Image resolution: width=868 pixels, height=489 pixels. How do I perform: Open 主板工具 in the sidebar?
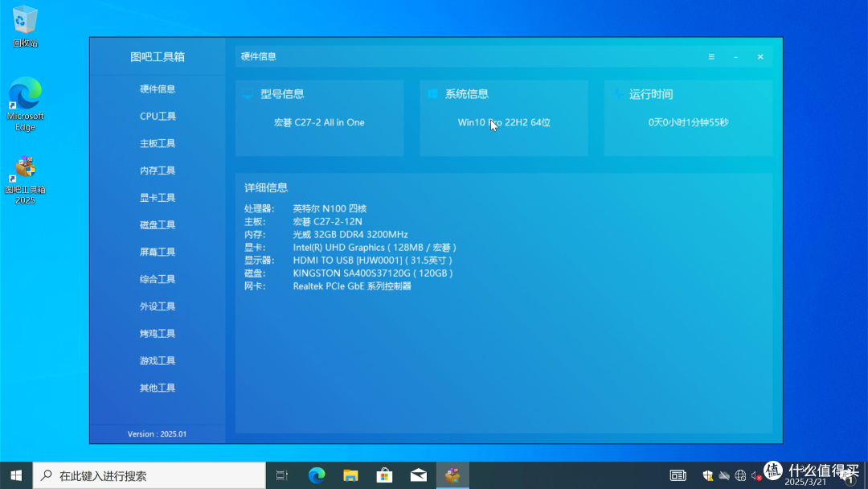(158, 143)
